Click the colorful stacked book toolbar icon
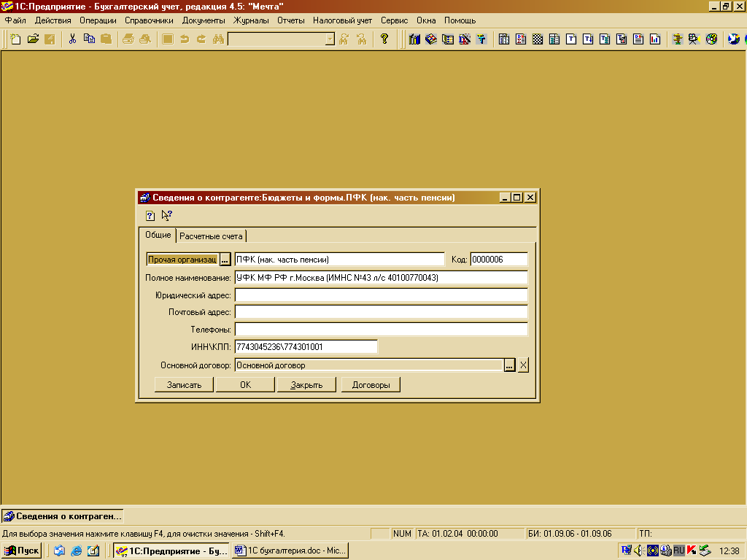This screenshot has height=560, width=747. point(431,39)
